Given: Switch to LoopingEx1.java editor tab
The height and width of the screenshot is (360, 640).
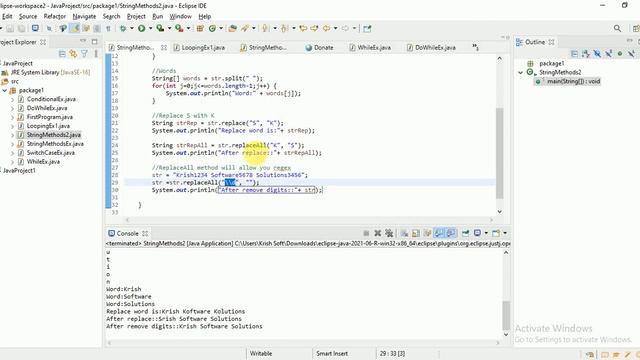Looking at the screenshot, I should [199, 48].
